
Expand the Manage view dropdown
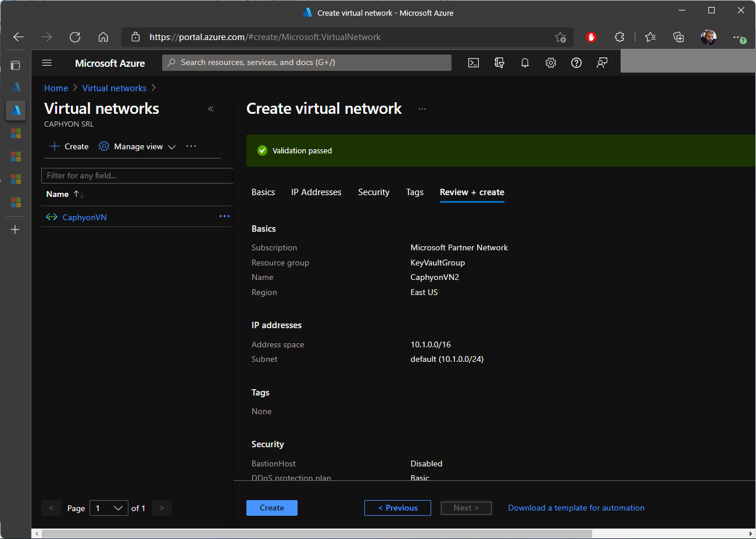137,146
